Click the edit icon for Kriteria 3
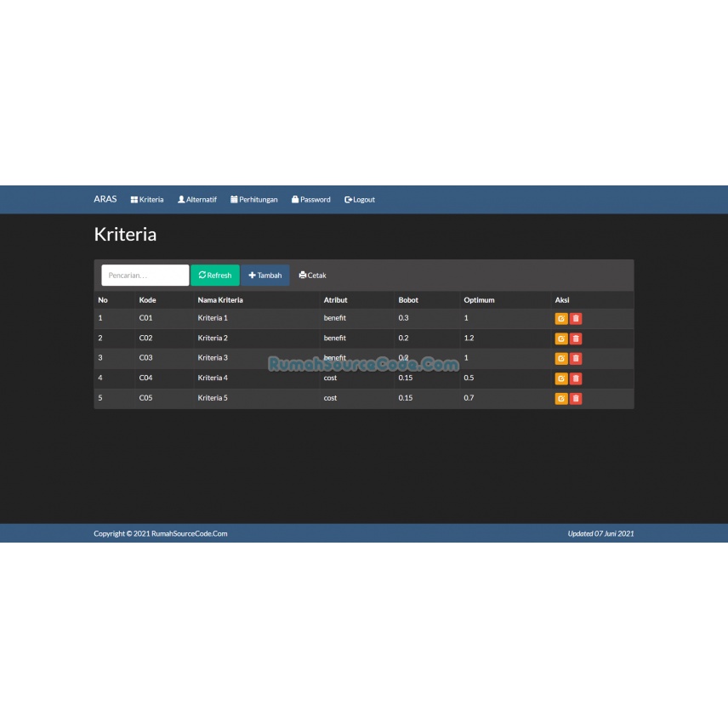The width and height of the screenshot is (728, 728). tap(560, 358)
